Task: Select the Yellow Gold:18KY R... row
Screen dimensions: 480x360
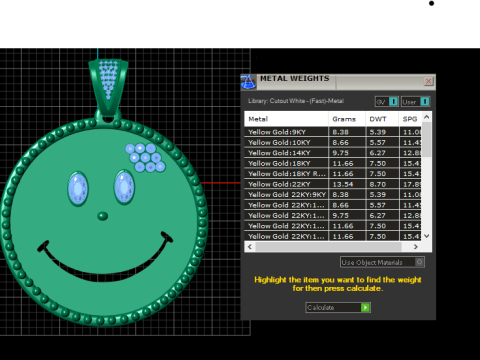Action: (333, 174)
